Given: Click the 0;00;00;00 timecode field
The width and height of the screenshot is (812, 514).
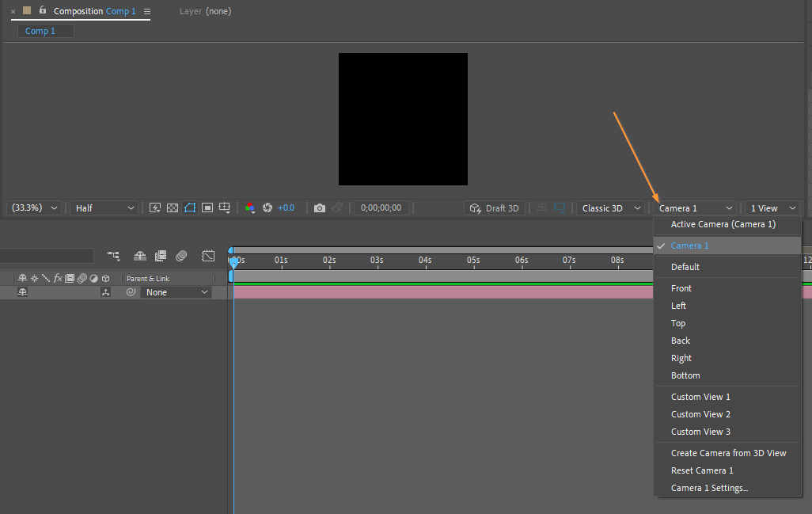Looking at the screenshot, I should point(381,208).
